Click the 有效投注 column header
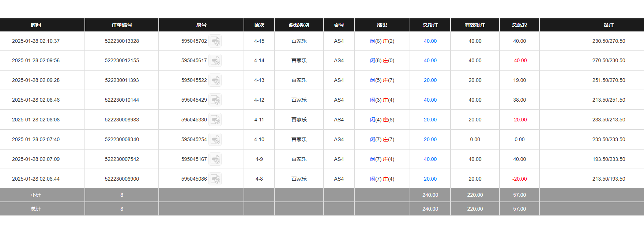644x230 pixels. (475, 25)
